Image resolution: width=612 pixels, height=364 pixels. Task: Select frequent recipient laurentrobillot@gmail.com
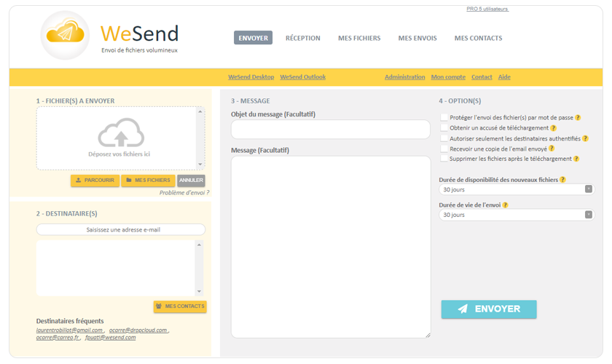(x=69, y=330)
